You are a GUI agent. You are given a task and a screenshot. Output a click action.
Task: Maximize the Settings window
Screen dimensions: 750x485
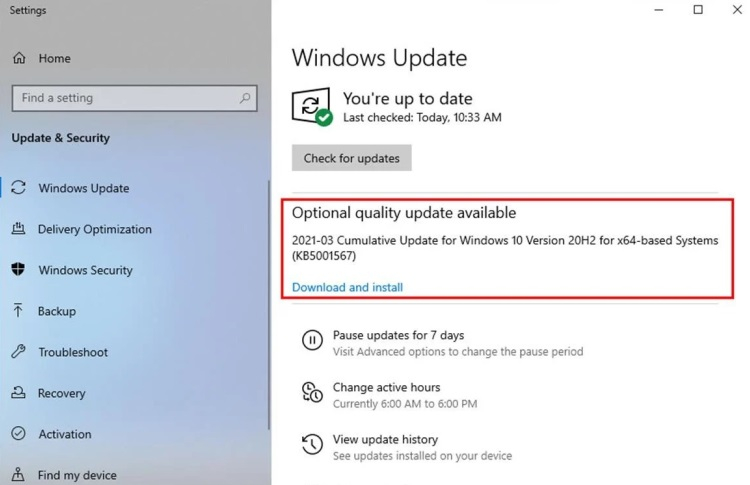[x=698, y=11]
